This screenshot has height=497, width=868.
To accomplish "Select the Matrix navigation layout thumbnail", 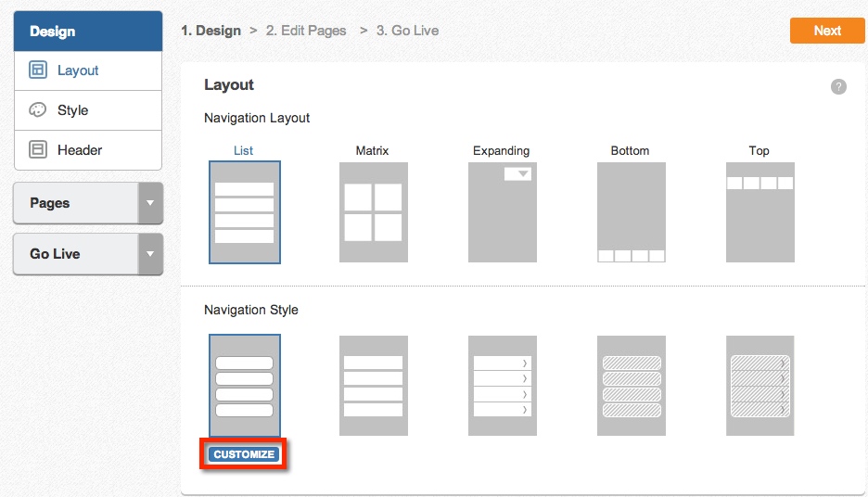I will click(374, 212).
